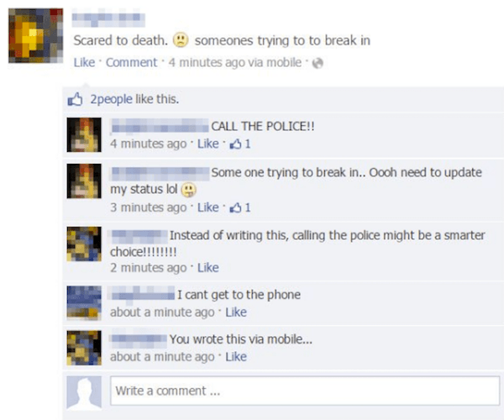Like the 'You wrote this via mobile...' comment

coord(236,357)
